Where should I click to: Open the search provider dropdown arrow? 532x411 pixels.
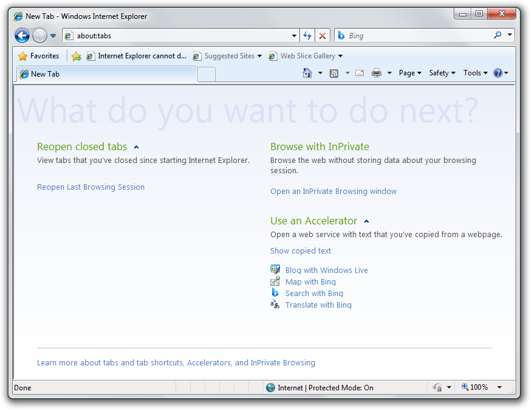coord(510,35)
